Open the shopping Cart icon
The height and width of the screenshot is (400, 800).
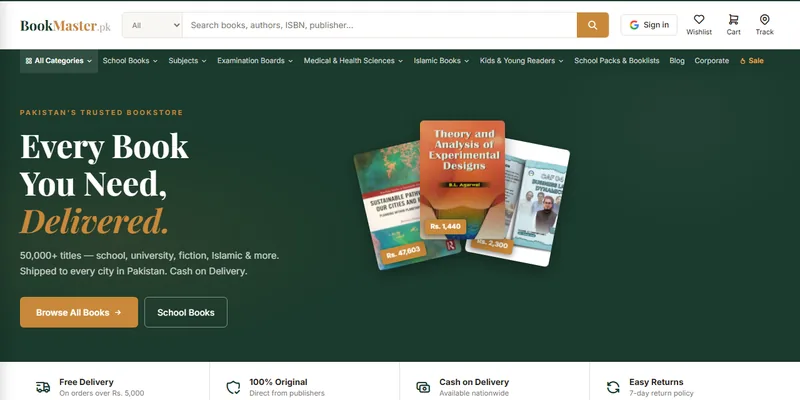[x=733, y=19]
